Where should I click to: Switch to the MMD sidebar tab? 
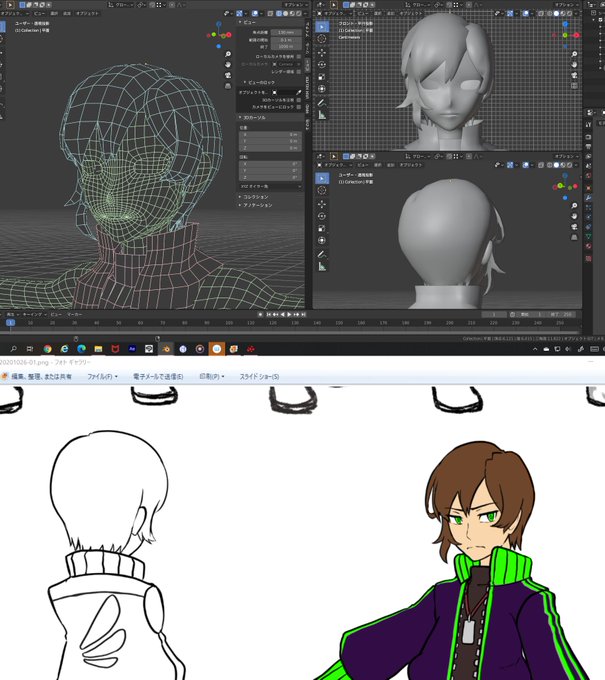coord(307,109)
